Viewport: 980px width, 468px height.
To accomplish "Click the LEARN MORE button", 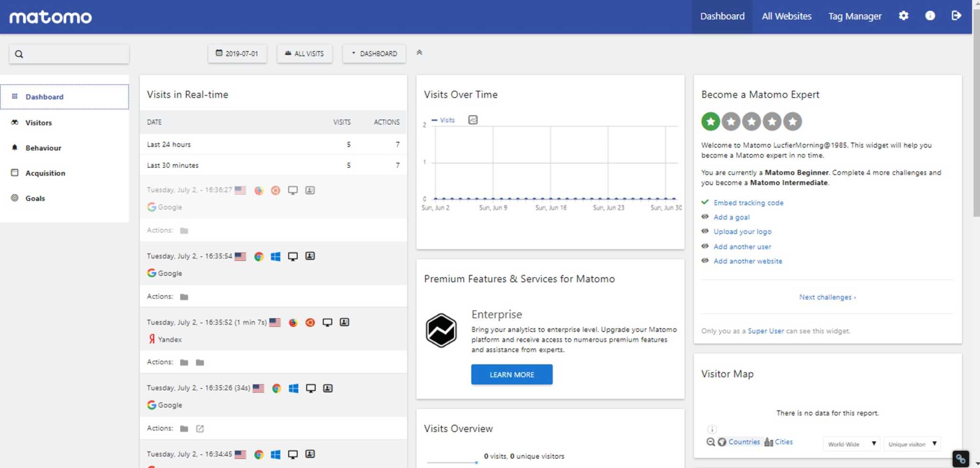I will coord(512,375).
